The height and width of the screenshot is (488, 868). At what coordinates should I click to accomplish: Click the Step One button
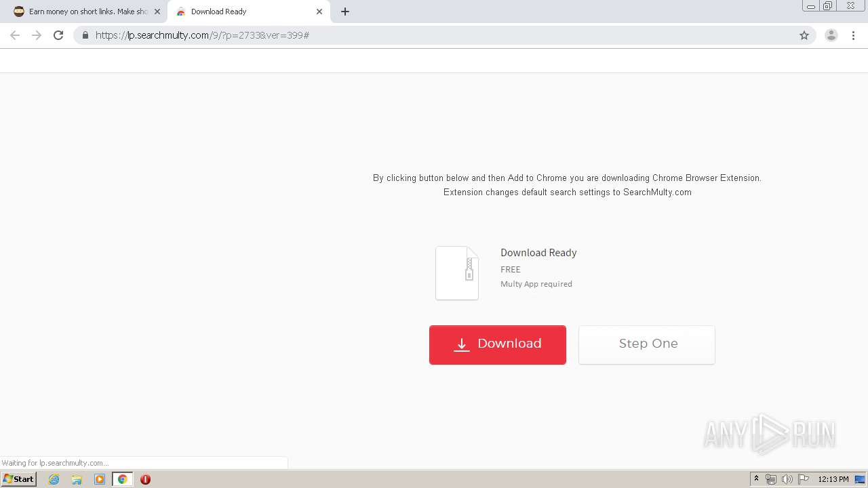point(646,344)
